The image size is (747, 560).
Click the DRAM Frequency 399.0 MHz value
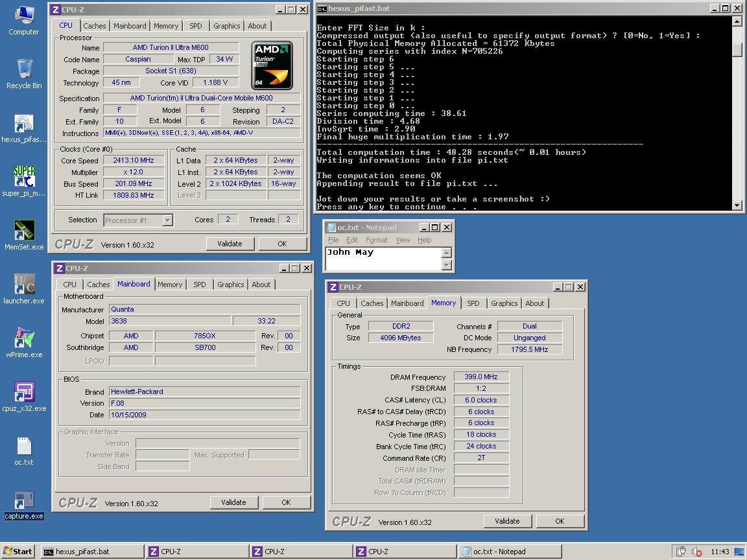[481, 377]
